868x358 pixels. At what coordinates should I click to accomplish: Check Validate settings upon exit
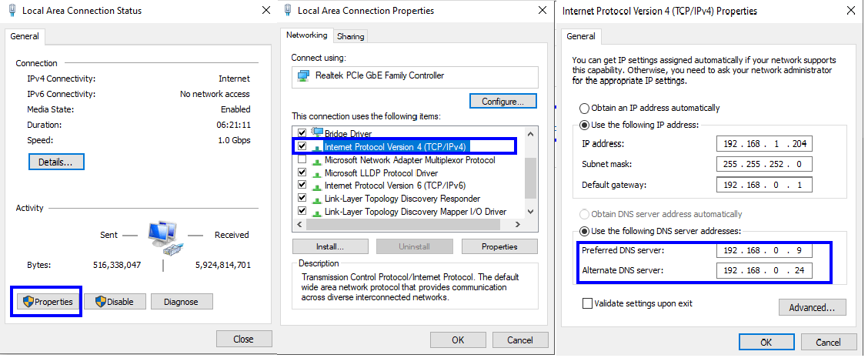(587, 303)
